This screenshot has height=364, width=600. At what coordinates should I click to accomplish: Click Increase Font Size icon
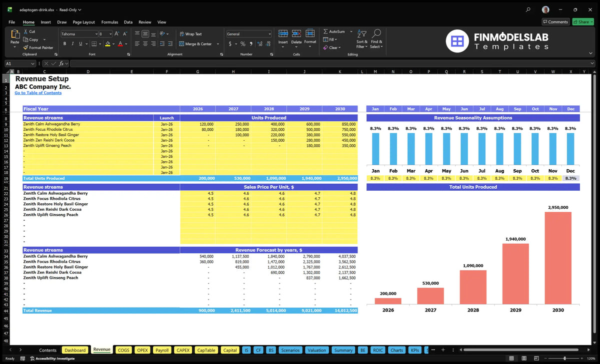pyautogui.click(x=117, y=34)
